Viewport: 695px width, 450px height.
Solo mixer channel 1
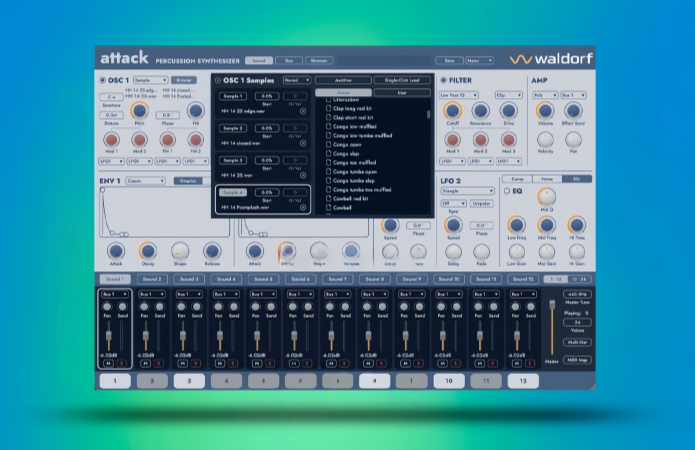click(x=121, y=363)
